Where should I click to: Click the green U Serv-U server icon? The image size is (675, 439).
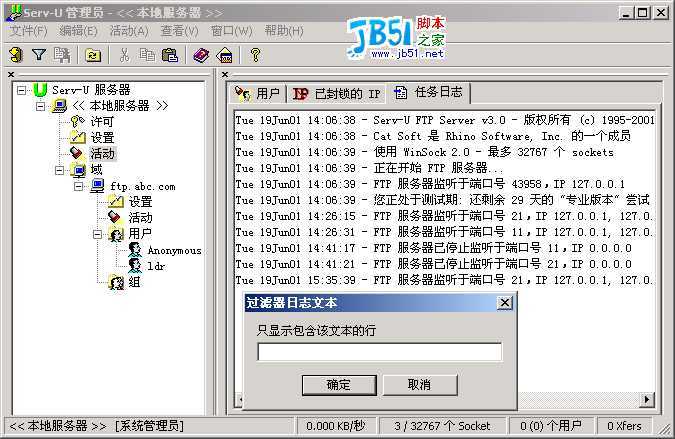pos(40,90)
